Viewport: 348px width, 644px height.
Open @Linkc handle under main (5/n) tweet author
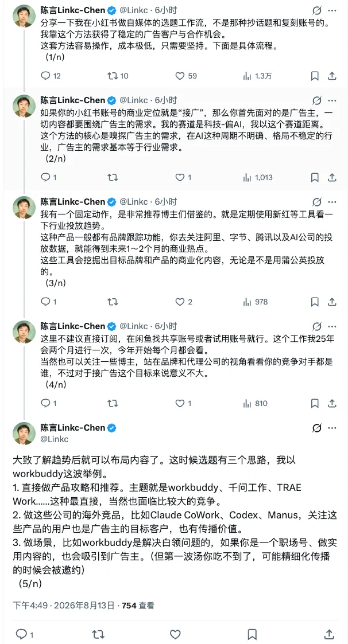pyautogui.click(x=55, y=439)
